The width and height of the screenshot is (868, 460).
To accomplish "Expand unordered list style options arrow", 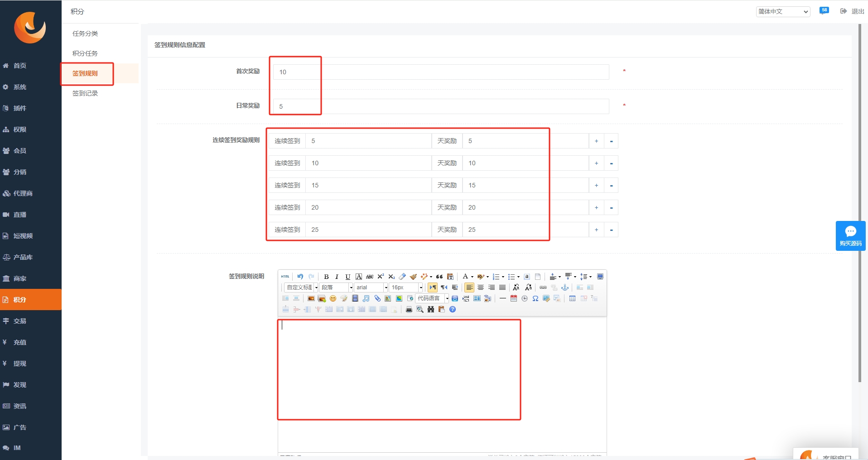I will (518, 277).
